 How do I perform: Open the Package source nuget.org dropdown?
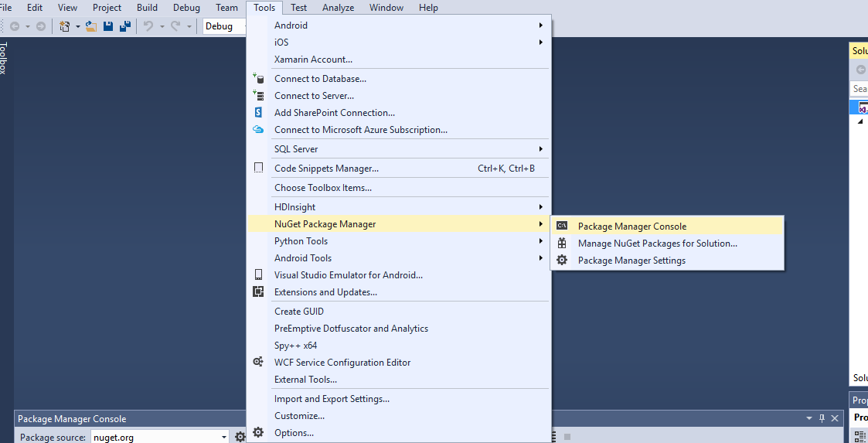point(160,437)
